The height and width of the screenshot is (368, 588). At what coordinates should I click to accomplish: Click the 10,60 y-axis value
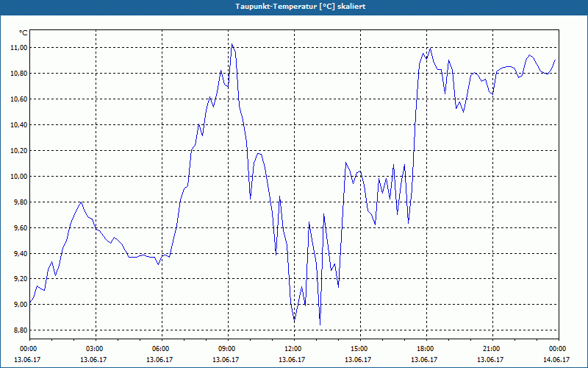[x=19, y=99]
